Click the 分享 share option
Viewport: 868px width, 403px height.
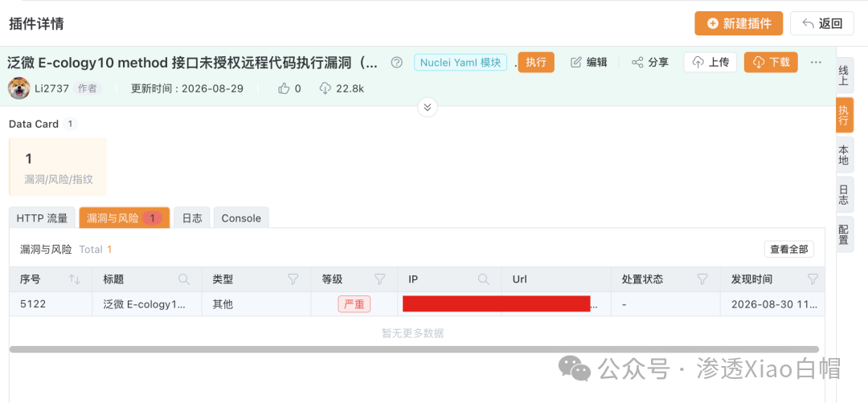[650, 62]
